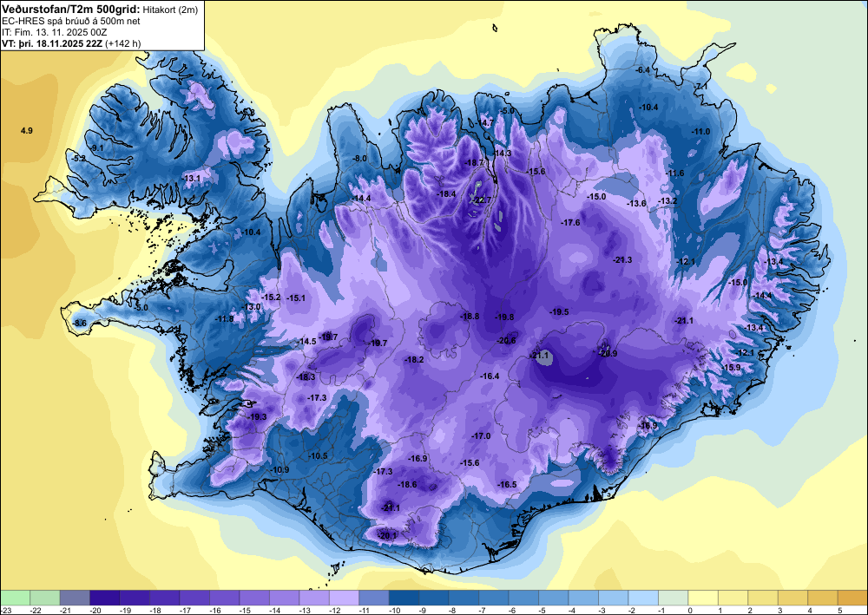868x615 pixels.
Task: Click the -6.4 northeast temperature value
Action: (x=642, y=70)
